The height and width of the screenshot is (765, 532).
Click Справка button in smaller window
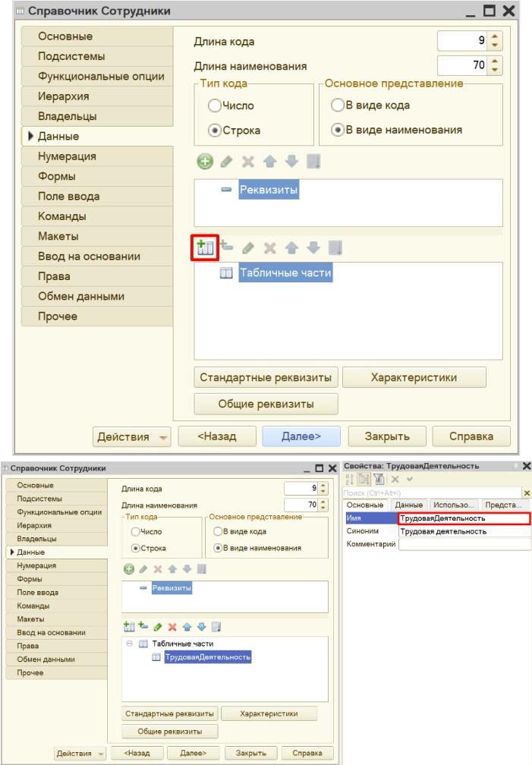pyautogui.click(x=307, y=754)
